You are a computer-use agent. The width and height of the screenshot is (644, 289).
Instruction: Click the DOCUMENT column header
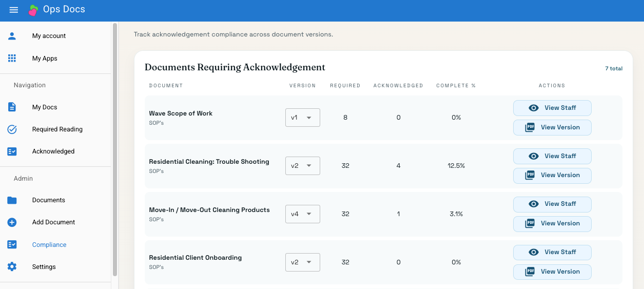(x=166, y=86)
